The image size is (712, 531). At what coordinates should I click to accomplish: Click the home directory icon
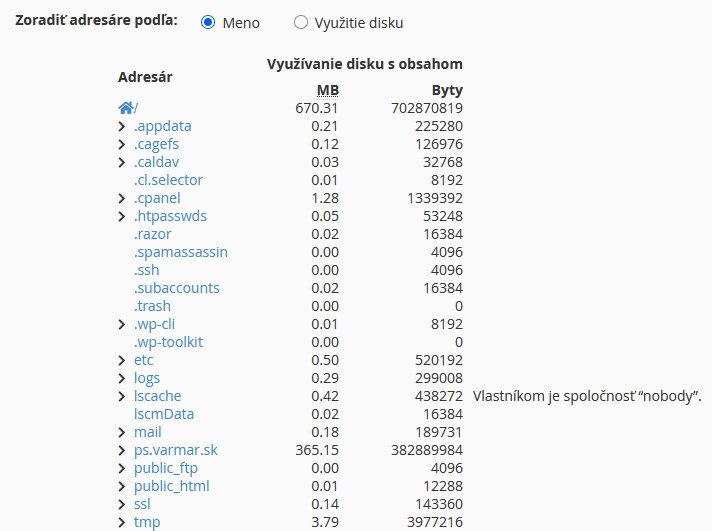[x=126, y=108]
